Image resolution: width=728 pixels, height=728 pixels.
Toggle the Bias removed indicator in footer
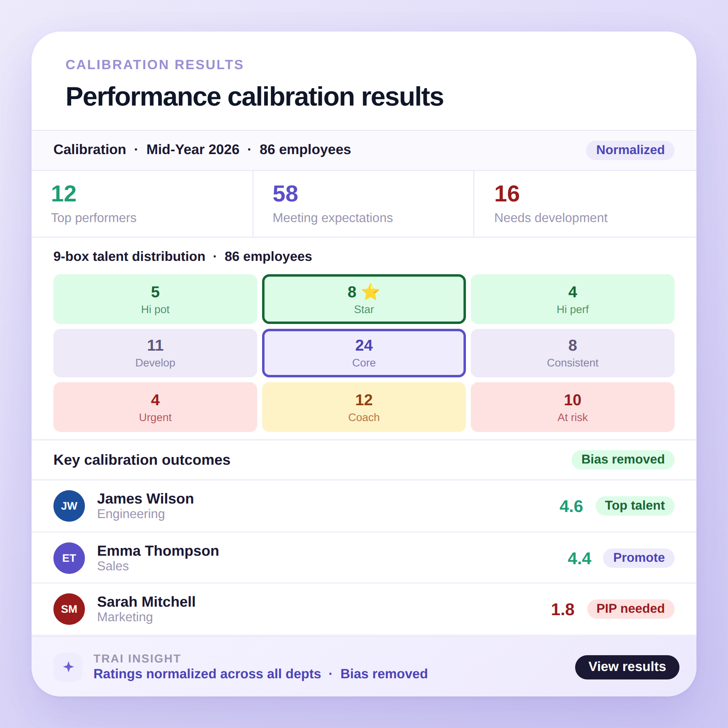point(384,674)
